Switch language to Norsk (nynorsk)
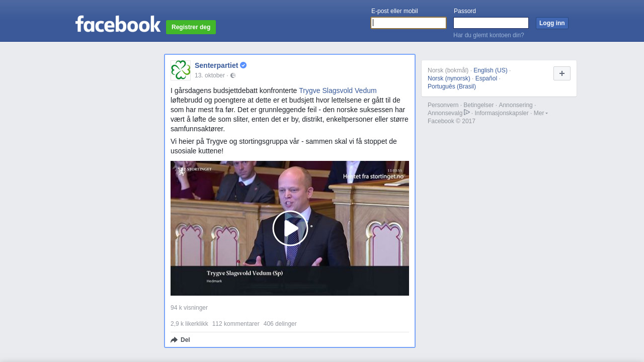The height and width of the screenshot is (362, 644). tap(449, 78)
